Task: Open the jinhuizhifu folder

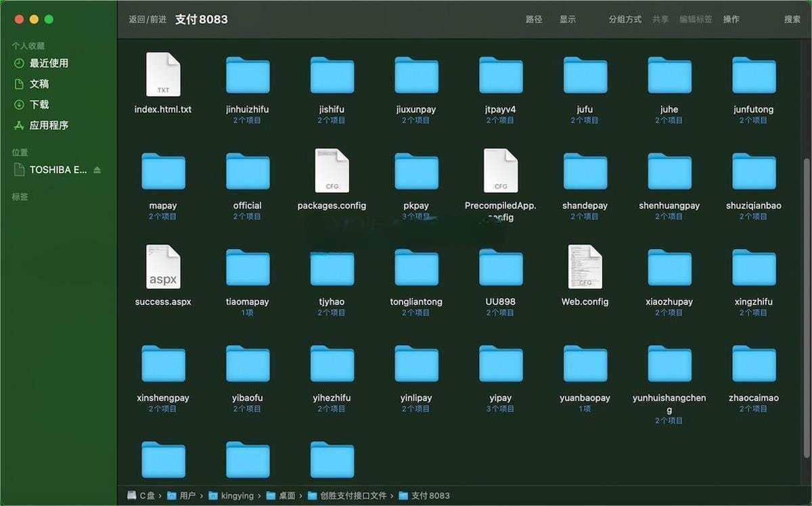Action: pyautogui.click(x=247, y=75)
